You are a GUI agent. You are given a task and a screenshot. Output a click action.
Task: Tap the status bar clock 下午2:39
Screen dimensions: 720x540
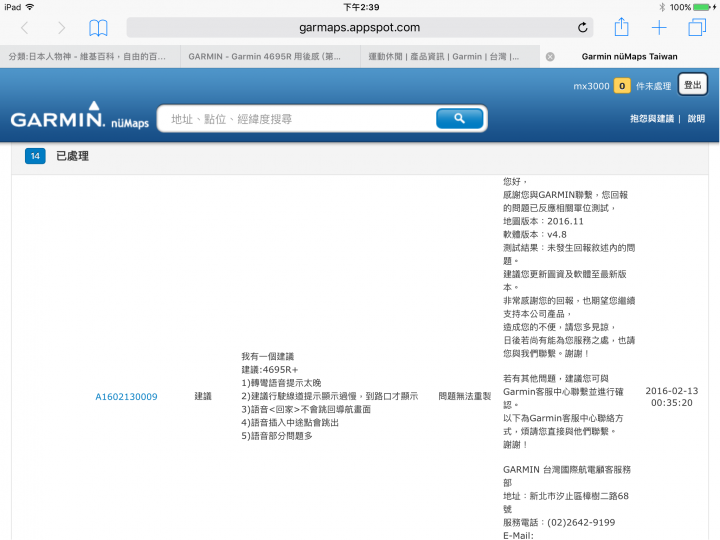click(361, 7)
